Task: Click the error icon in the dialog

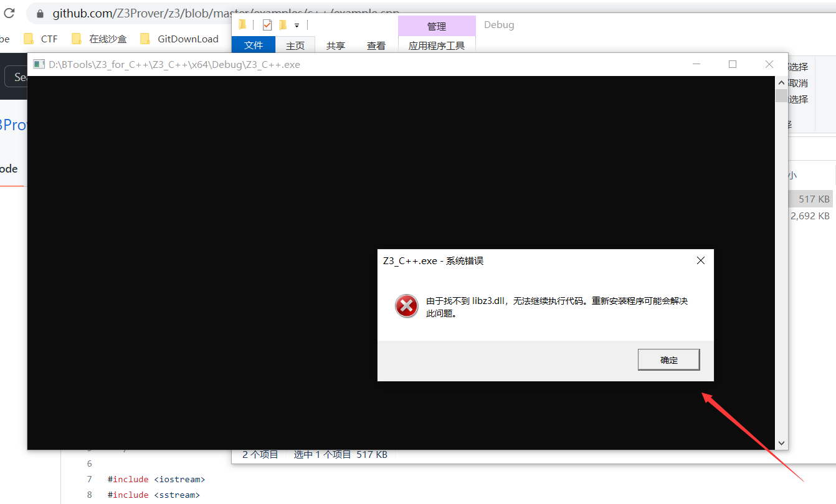Action: click(x=406, y=306)
